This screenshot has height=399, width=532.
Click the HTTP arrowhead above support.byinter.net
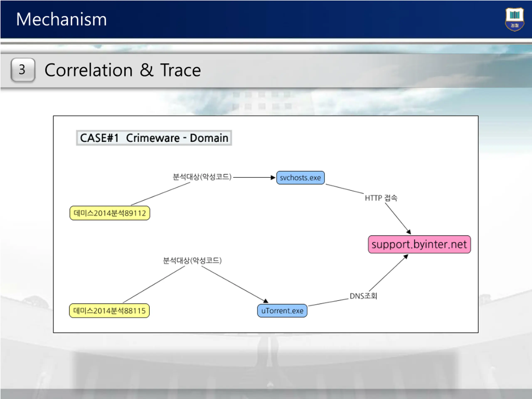click(409, 232)
